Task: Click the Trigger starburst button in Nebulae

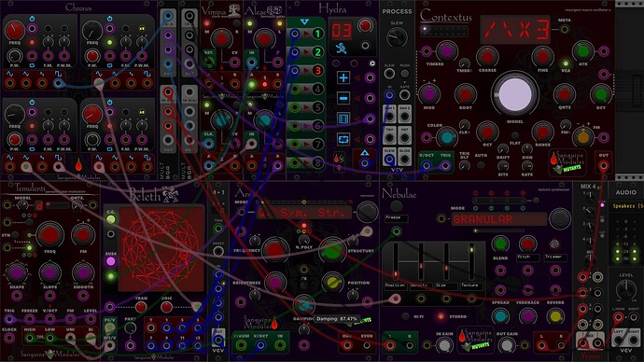Action: 554,244
